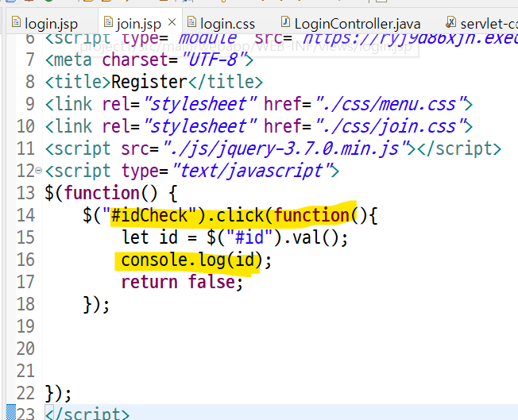Click line number 20 in the gutter

point(25,349)
